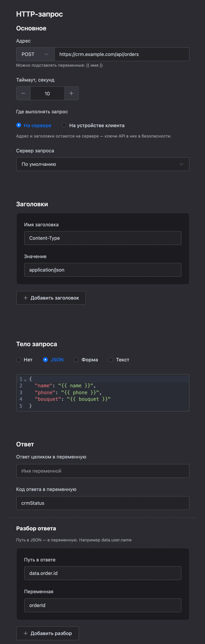Decrease timeout with the minus button
Viewport: 205px width, 644px height.
click(23, 93)
